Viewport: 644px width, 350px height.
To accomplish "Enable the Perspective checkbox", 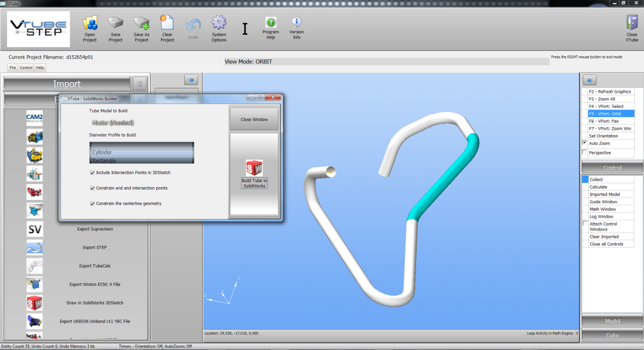I will (585, 153).
